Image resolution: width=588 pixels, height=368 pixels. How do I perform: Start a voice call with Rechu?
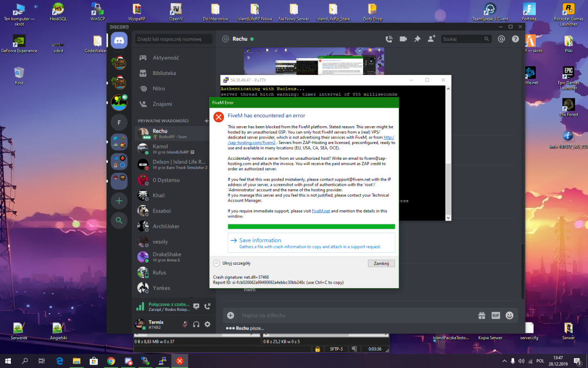389,39
